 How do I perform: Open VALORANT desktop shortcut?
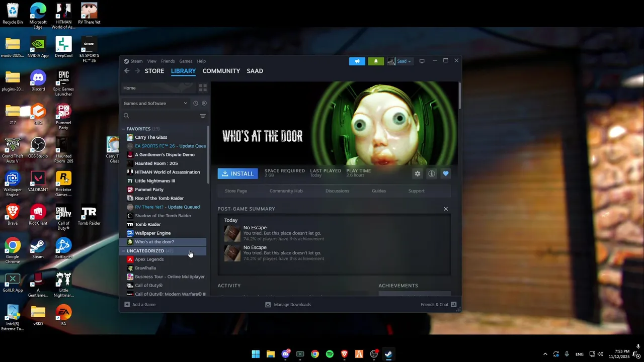pos(38,181)
